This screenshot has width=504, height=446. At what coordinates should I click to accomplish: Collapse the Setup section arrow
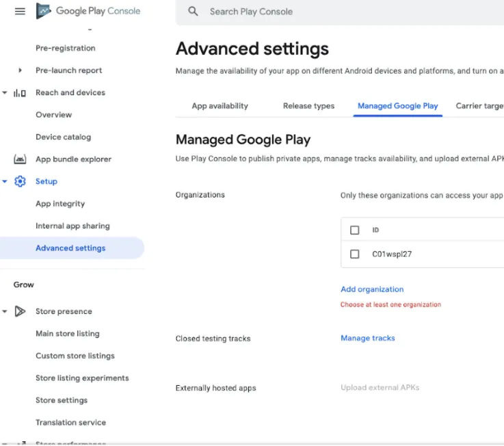click(x=5, y=181)
